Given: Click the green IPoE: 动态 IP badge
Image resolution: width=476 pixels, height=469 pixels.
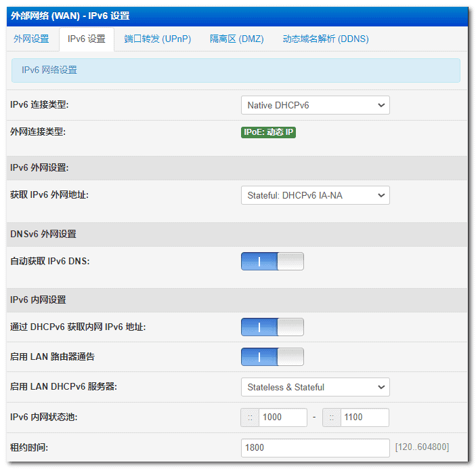Looking at the screenshot, I should [269, 132].
